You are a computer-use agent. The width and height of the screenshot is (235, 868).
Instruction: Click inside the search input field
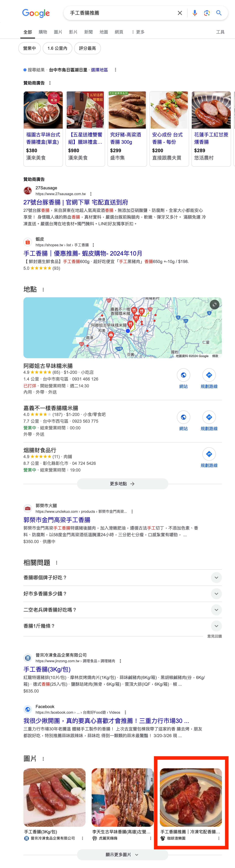[121, 13]
